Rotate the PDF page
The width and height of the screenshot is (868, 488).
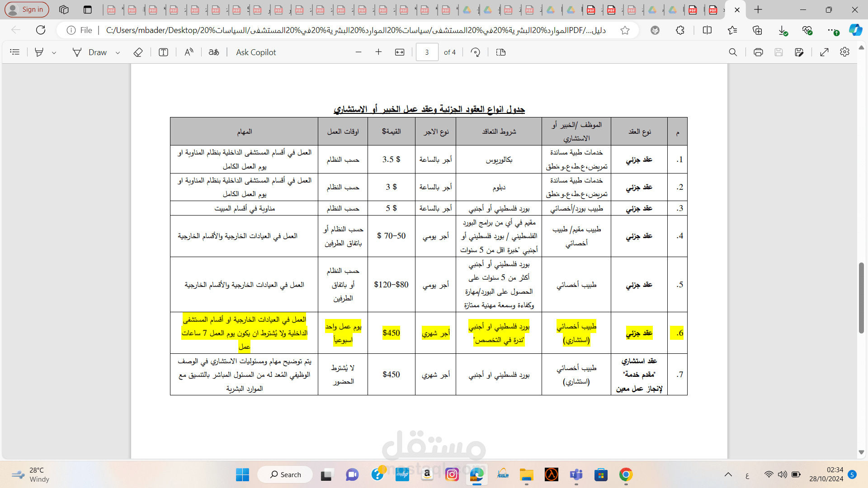[475, 52]
